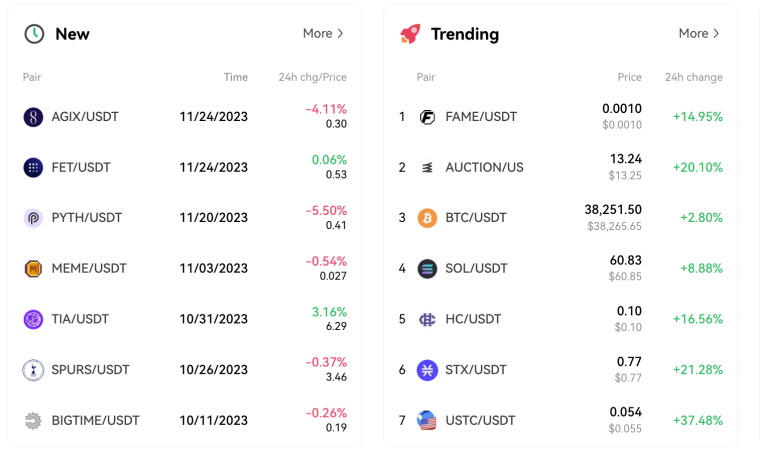The height and width of the screenshot is (455, 760).
Task: Click the Solana coin icon
Action: click(427, 268)
